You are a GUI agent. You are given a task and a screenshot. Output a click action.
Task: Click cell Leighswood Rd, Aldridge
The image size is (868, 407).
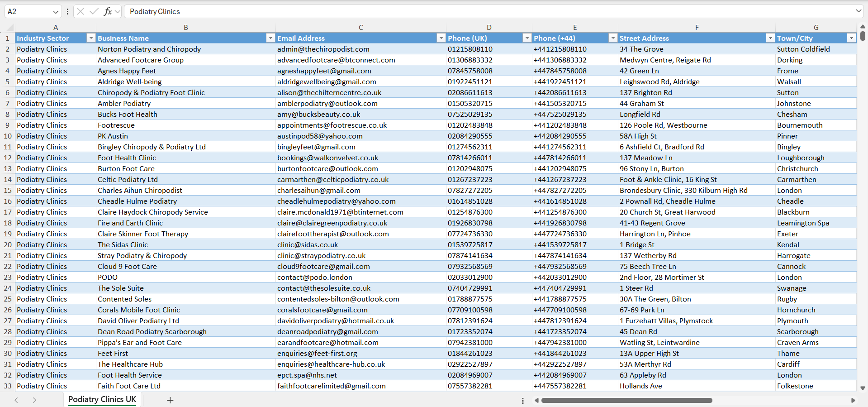coord(697,81)
